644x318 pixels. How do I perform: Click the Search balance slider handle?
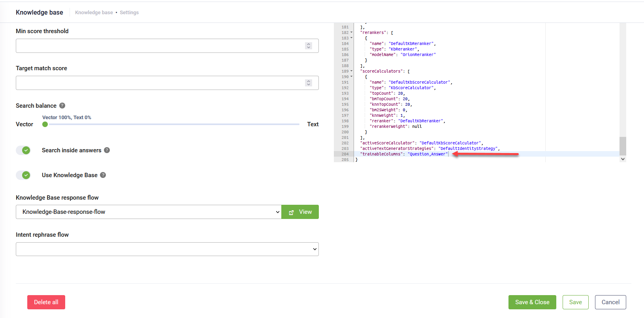pos(45,124)
